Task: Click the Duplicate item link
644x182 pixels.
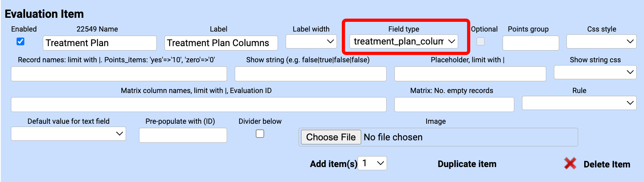Action: click(467, 164)
